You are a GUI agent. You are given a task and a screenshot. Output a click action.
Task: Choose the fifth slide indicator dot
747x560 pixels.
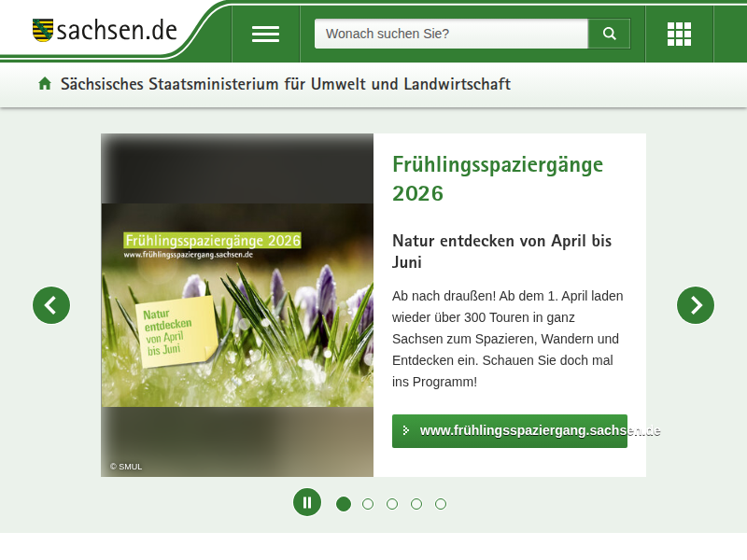click(441, 504)
